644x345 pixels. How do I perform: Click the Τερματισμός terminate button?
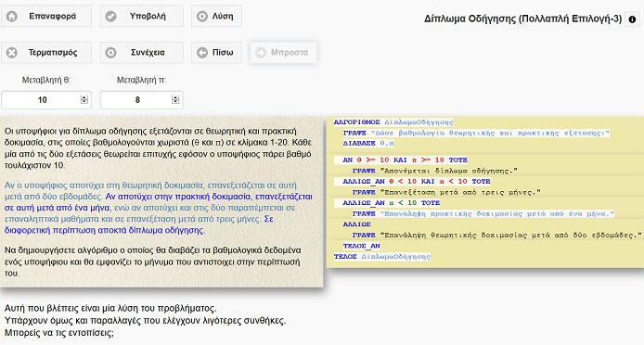[46, 53]
